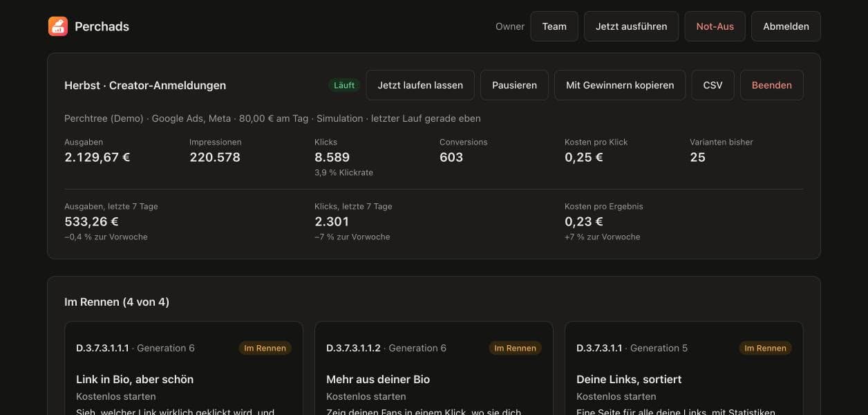The image size is (868, 415).
Task: Click the campaign details line with Perchtree (Demo)
Action: click(x=272, y=118)
